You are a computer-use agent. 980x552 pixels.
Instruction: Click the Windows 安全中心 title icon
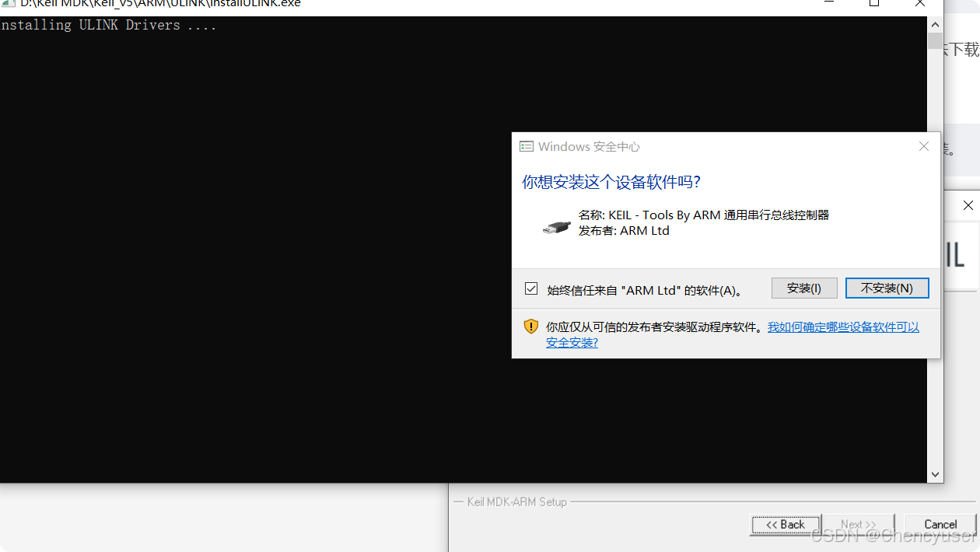pos(527,146)
